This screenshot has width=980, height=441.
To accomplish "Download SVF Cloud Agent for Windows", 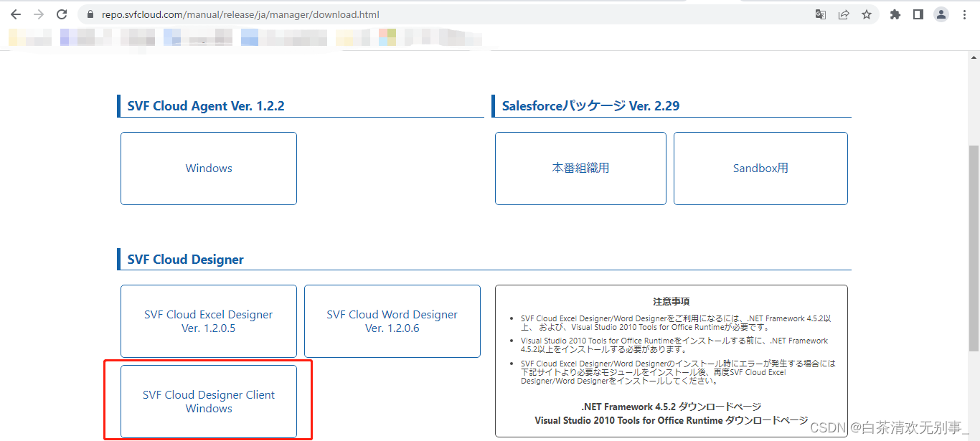I will [209, 168].
